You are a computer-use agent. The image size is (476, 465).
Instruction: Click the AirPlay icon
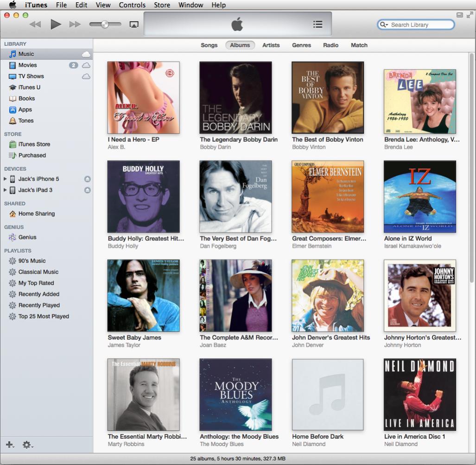point(134,25)
